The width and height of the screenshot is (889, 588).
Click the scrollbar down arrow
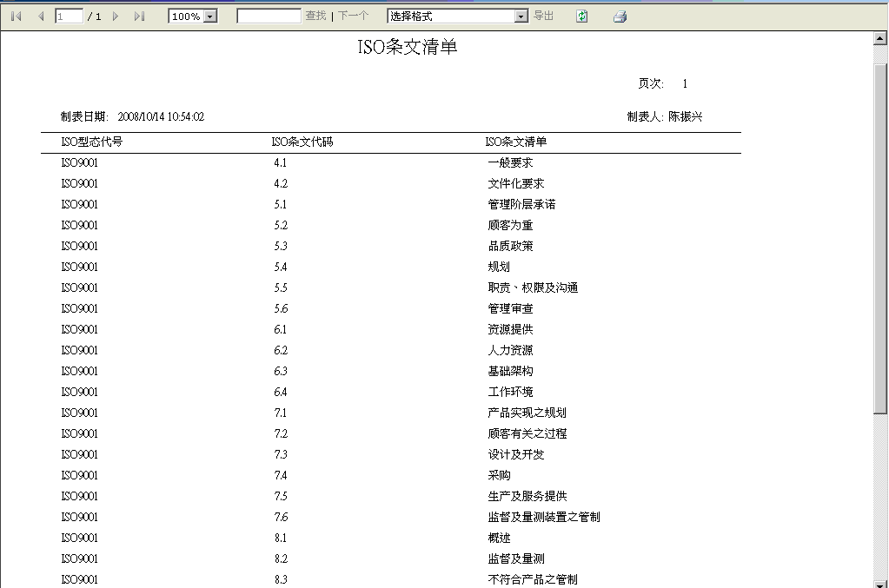[880, 581]
